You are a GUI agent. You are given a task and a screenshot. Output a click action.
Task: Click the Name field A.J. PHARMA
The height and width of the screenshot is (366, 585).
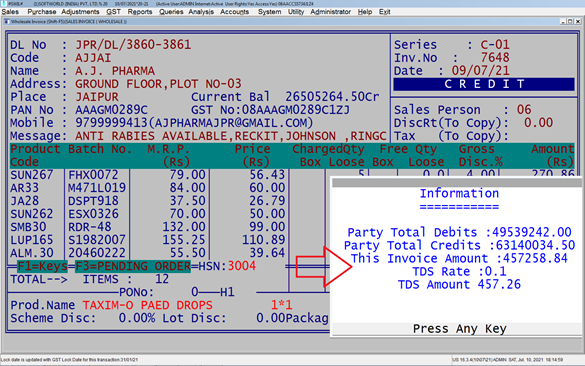(x=115, y=71)
